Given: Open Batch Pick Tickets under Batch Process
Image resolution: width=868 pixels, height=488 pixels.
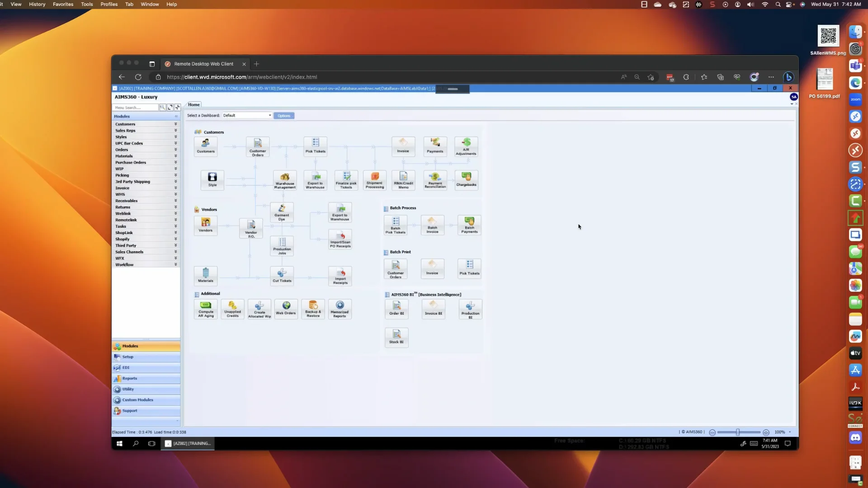Looking at the screenshot, I should [395, 225].
